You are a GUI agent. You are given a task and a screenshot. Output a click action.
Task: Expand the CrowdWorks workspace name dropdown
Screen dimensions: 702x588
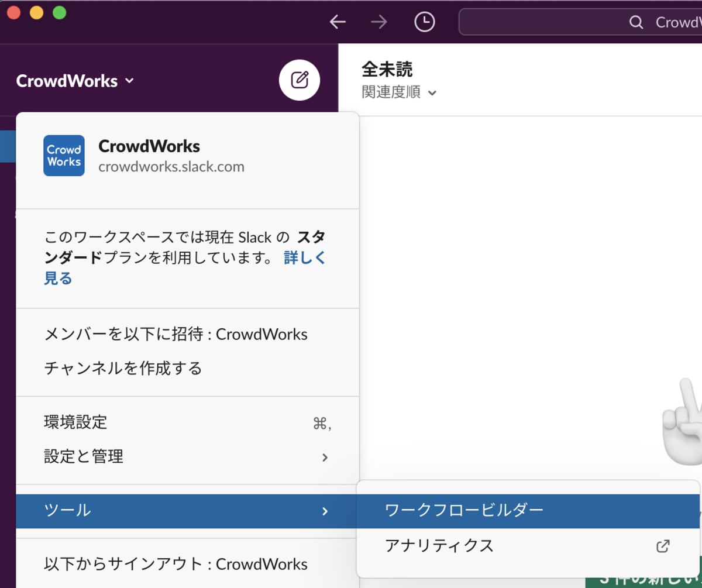click(75, 81)
